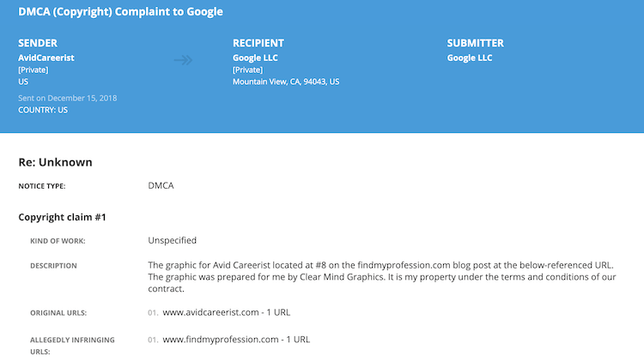Click the DMCA (Copyright) Complaint to Google title

pyautogui.click(x=120, y=11)
